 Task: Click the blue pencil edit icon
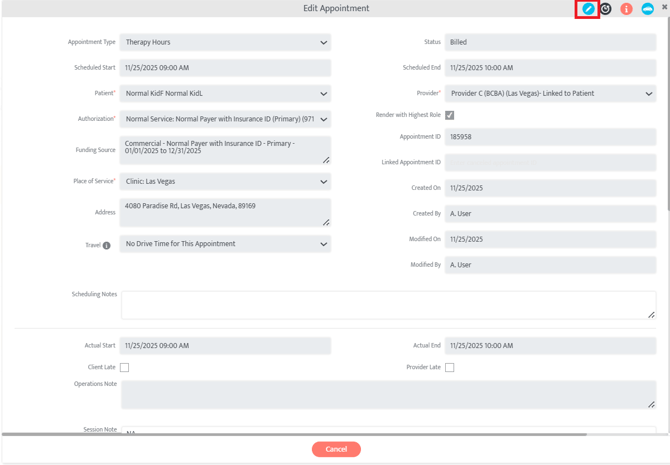(x=588, y=9)
